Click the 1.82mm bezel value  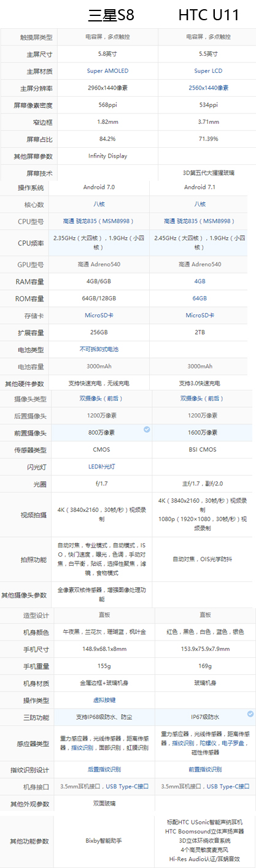pyautogui.click(x=108, y=121)
